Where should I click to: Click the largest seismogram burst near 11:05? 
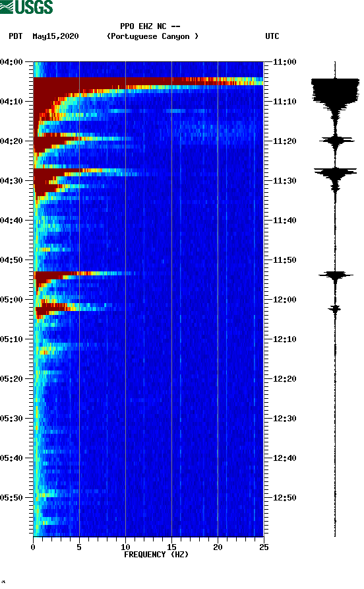pos(335,92)
